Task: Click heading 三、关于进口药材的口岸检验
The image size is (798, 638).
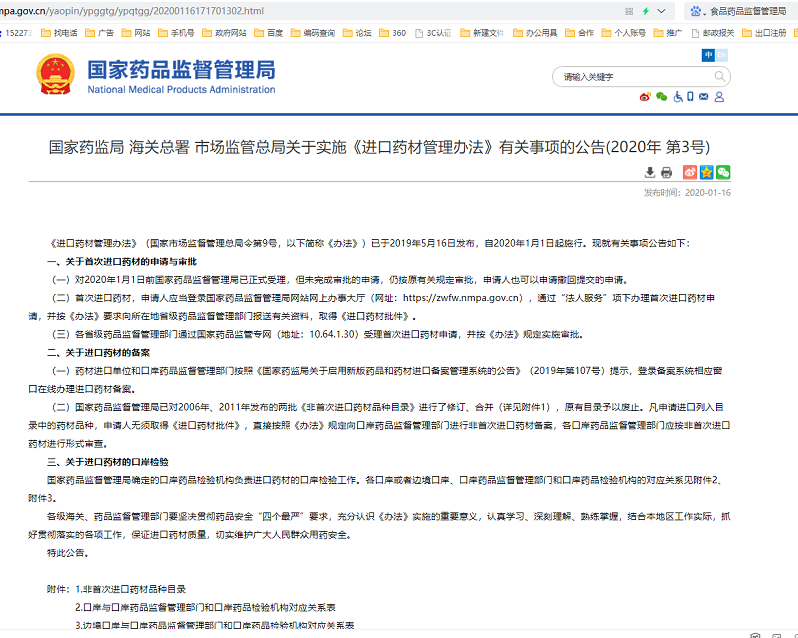Action: tap(108, 462)
